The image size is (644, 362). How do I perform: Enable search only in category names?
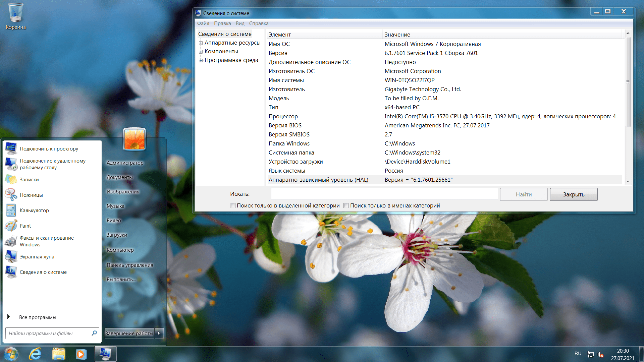pos(346,205)
